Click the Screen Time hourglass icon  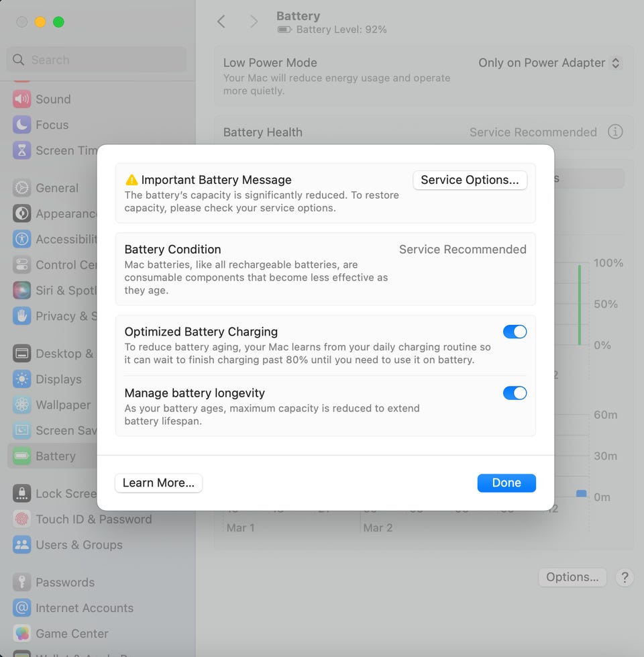[21, 150]
